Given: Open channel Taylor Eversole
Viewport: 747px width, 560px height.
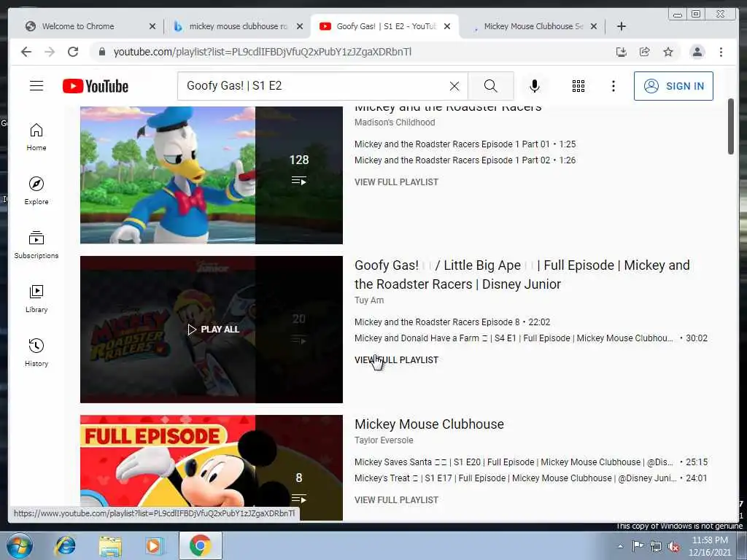Looking at the screenshot, I should click(x=384, y=440).
